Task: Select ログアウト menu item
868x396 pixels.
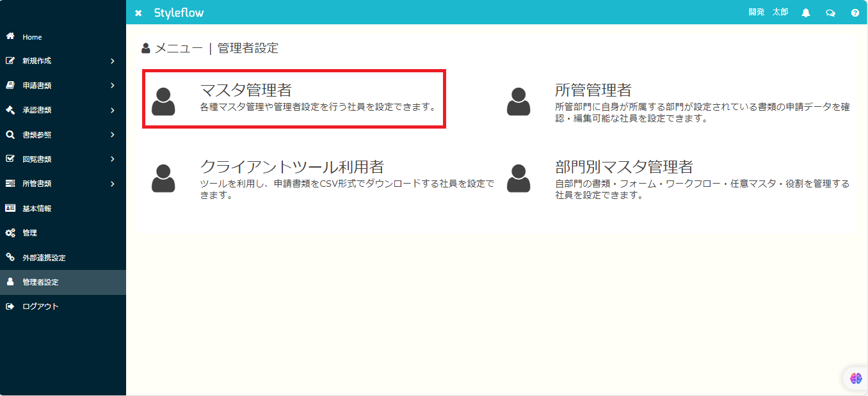Action: tap(63, 306)
